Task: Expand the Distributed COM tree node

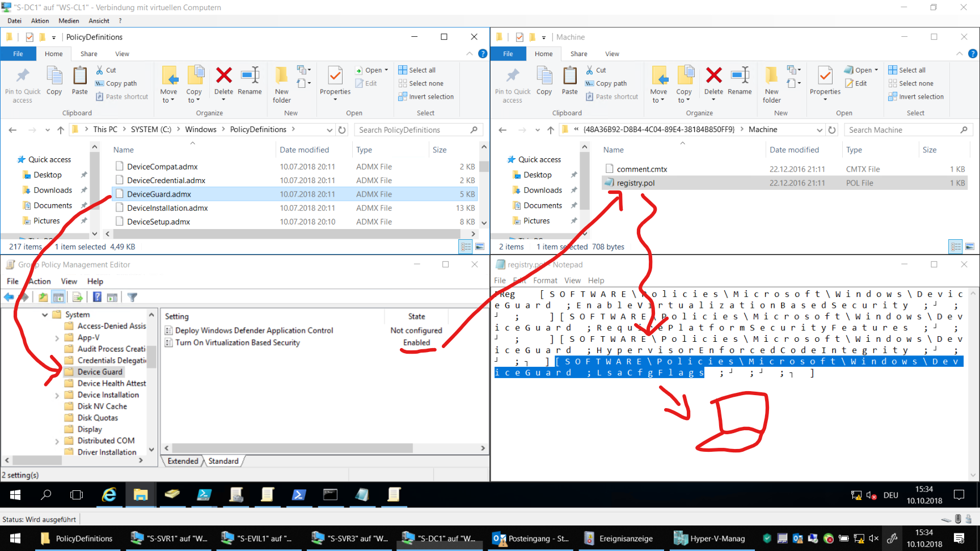Action: [x=57, y=441]
